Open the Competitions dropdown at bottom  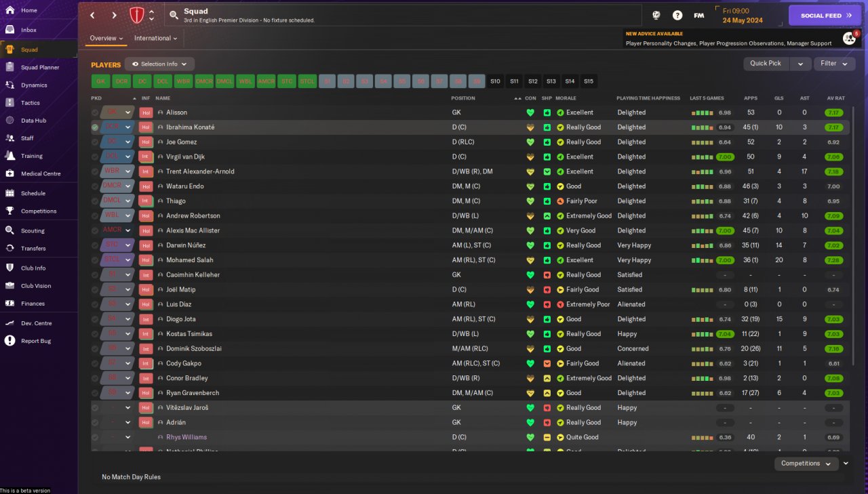click(806, 464)
